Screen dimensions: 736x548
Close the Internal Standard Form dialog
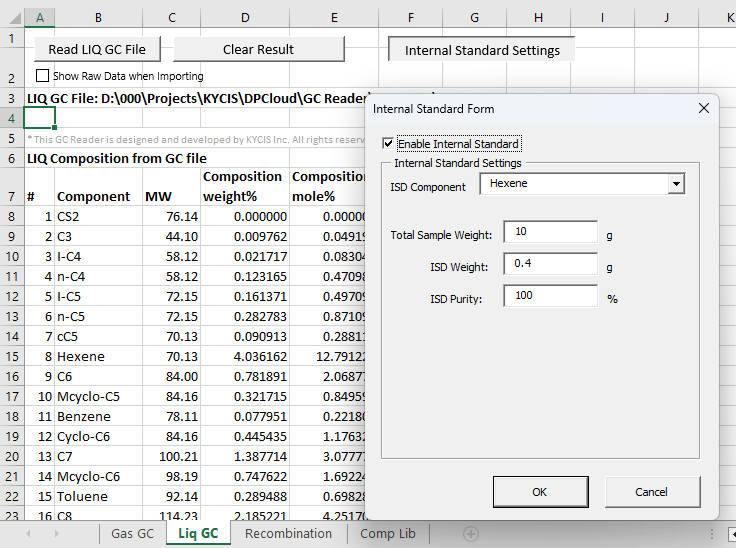click(x=704, y=108)
